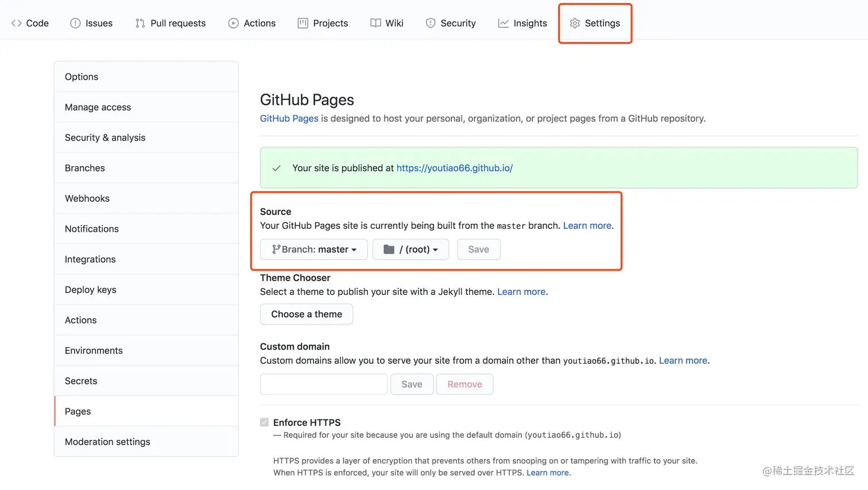Screen dimensions: 868x490
Task: Open Deploy keys in sidebar
Action: [146, 290]
